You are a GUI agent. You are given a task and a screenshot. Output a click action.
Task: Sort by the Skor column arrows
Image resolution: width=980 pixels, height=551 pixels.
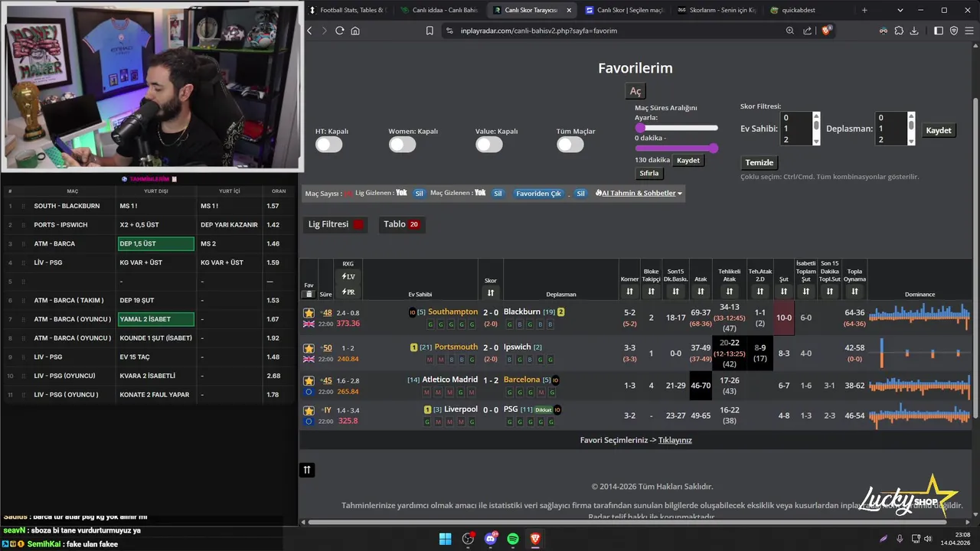[491, 292]
